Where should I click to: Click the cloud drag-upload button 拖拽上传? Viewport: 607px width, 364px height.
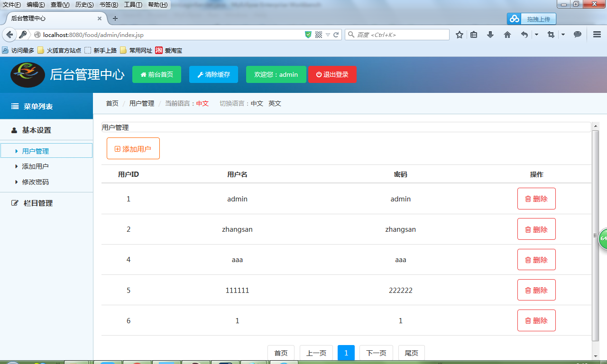click(531, 19)
